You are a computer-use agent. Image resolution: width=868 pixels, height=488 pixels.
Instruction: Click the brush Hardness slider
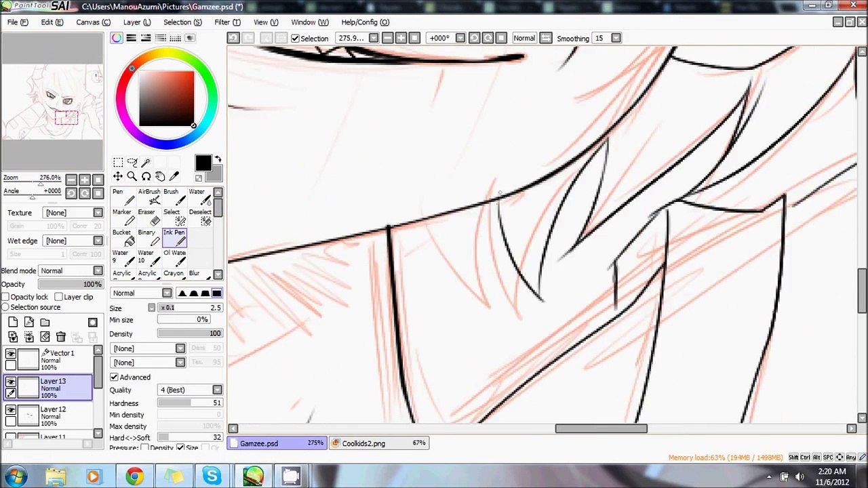coord(190,403)
